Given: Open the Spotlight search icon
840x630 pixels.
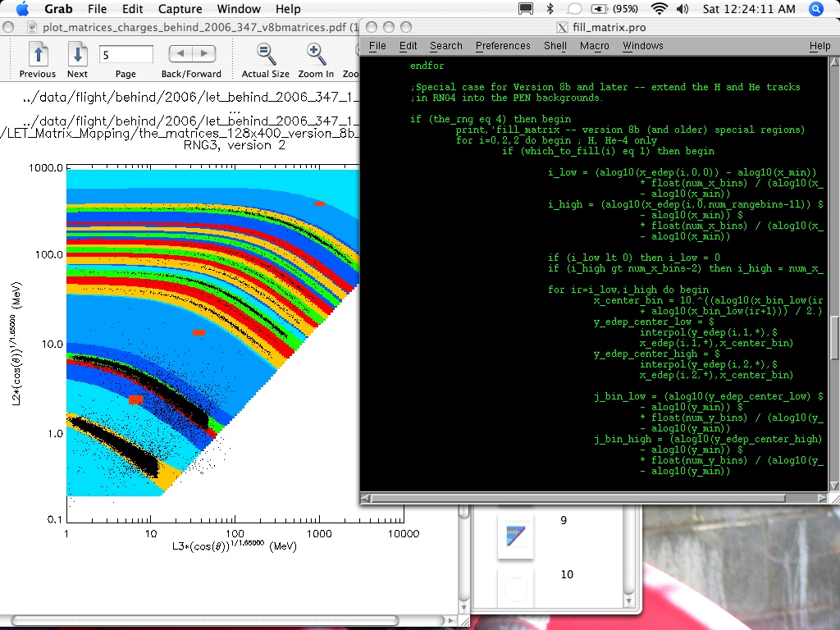Looking at the screenshot, I should 816,8.
